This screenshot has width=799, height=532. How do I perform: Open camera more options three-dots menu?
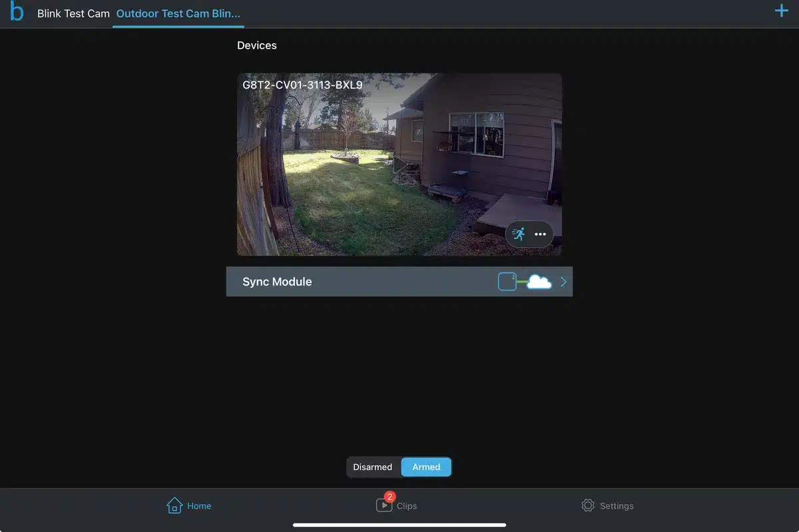[540, 234]
